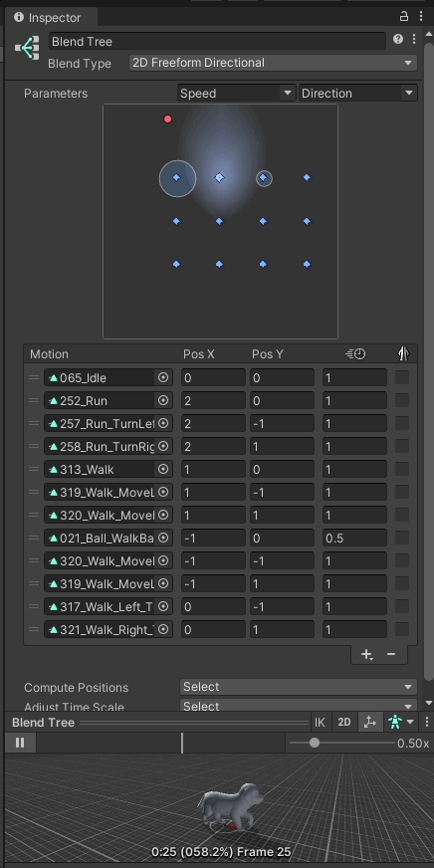434x868 pixels.
Task: Open Compute Positions Select dropdown
Action: pyautogui.click(x=299, y=687)
